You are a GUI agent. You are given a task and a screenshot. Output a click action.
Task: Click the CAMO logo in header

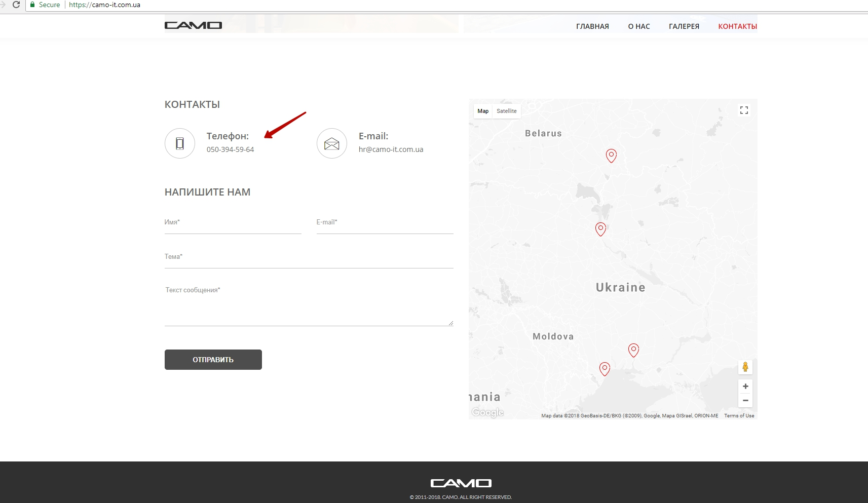coord(193,25)
